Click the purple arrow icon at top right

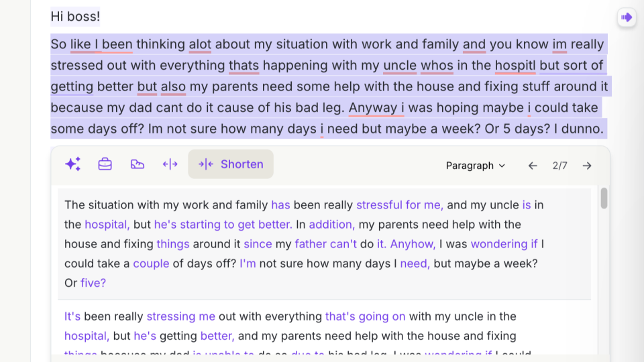pos(627,17)
